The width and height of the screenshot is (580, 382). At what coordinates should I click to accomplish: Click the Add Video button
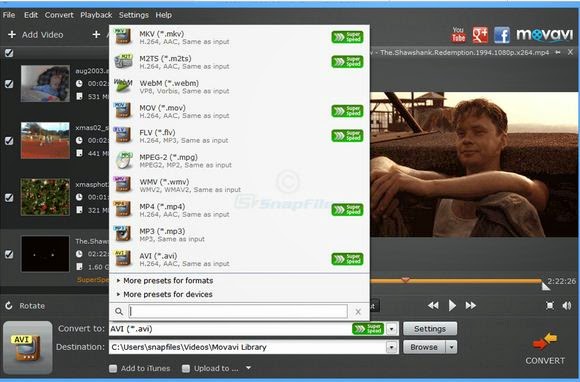36,35
